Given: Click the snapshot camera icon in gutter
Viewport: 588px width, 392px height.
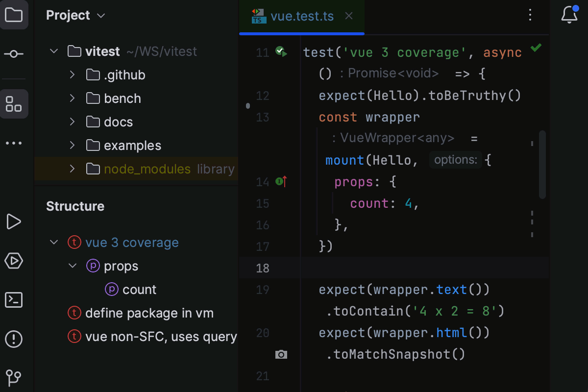Looking at the screenshot, I should (x=282, y=354).
